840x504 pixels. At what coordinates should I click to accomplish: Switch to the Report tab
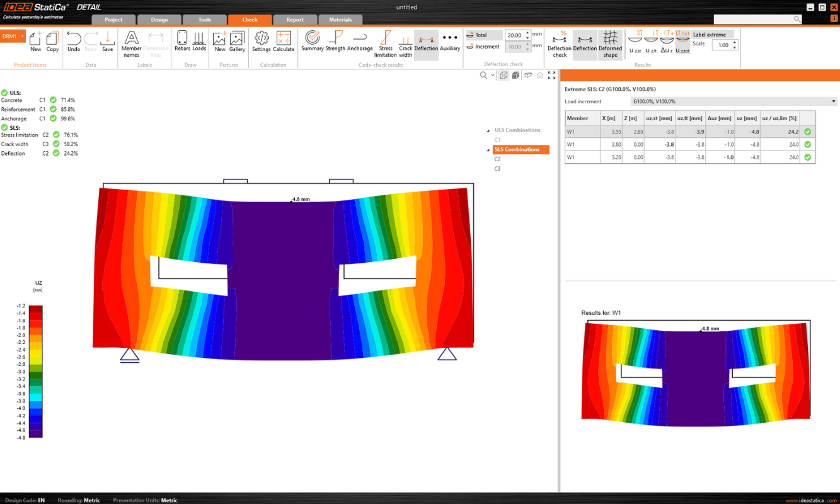294,20
